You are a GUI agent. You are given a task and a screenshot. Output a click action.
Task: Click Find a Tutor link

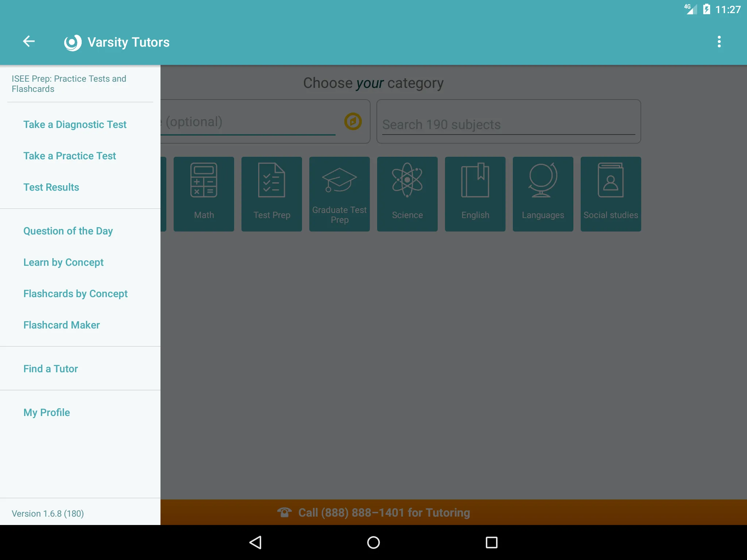click(x=51, y=368)
